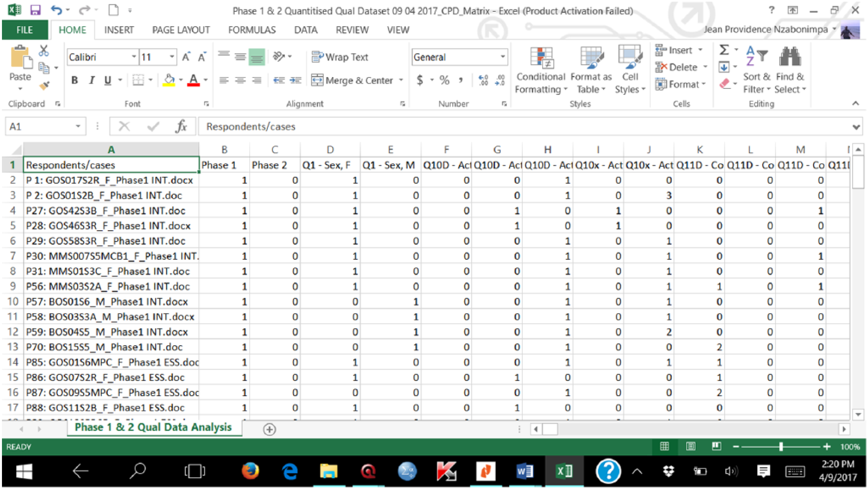The width and height of the screenshot is (868, 489).
Task: Apply percent style to the cell
Action: 444,80
